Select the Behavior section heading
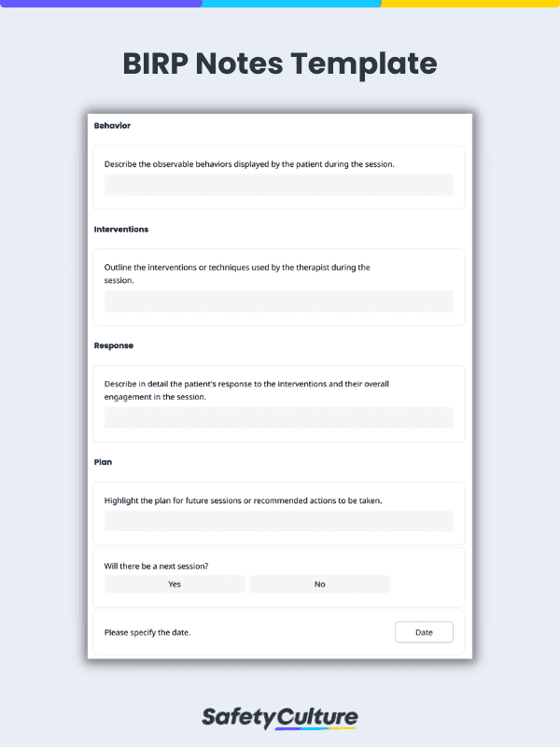The width and height of the screenshot is (560, 747). pyautogui.click(x=112, y=126)
